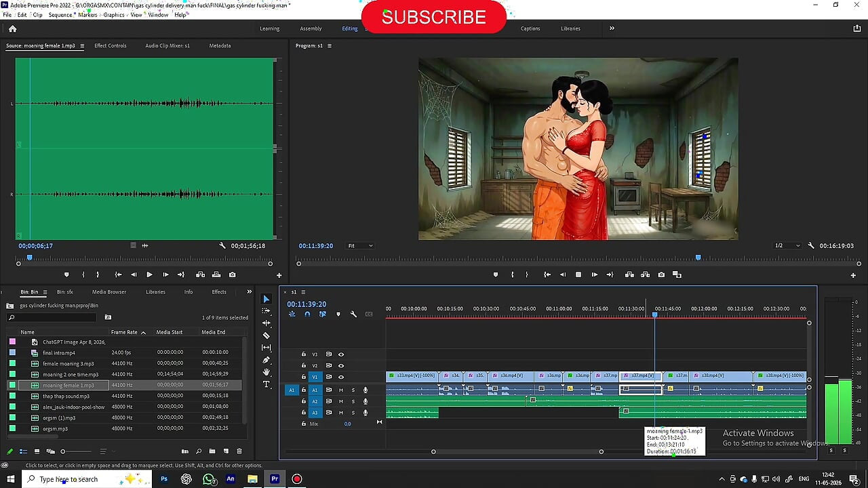Open Program monitor panel menu
Screen dimensions: 868x488
pyautogui.click(x=330, y=46)
